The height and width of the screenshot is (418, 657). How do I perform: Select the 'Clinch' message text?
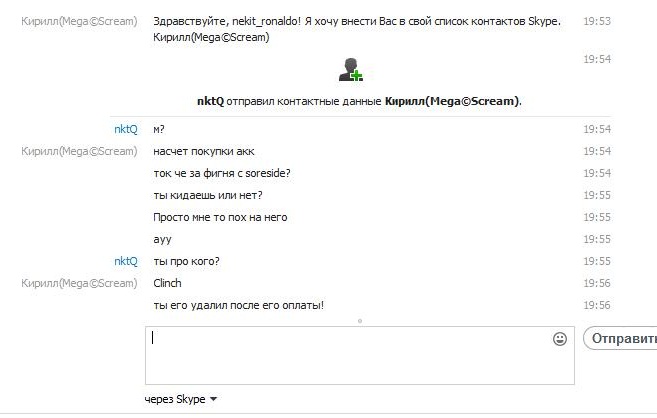[167, 283]
